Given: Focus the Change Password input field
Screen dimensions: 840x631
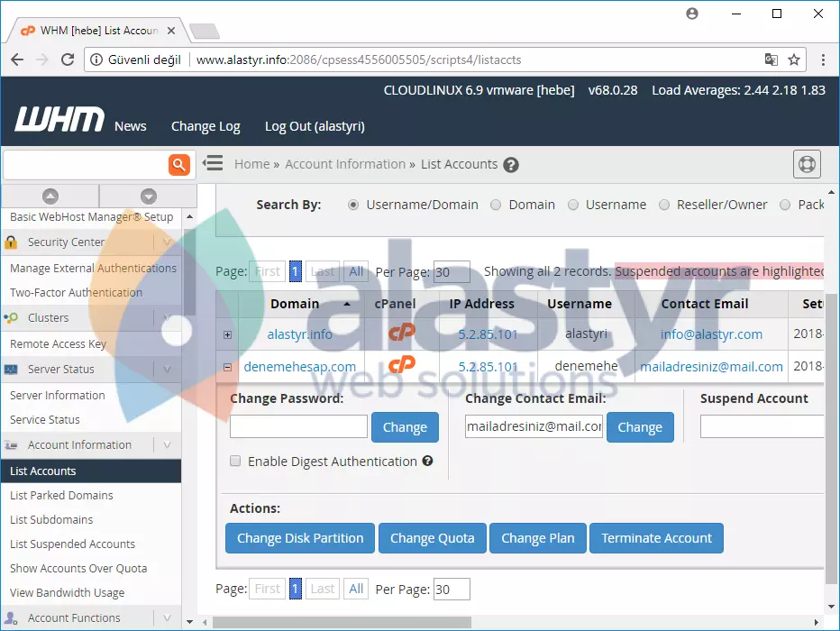Looking at the screenshot, I should [x=298, y=426].
